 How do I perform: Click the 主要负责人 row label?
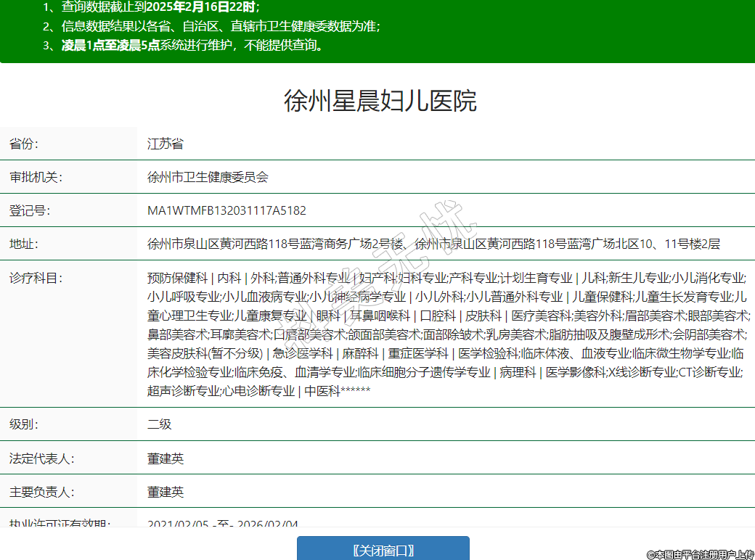[x=41, y=492]
